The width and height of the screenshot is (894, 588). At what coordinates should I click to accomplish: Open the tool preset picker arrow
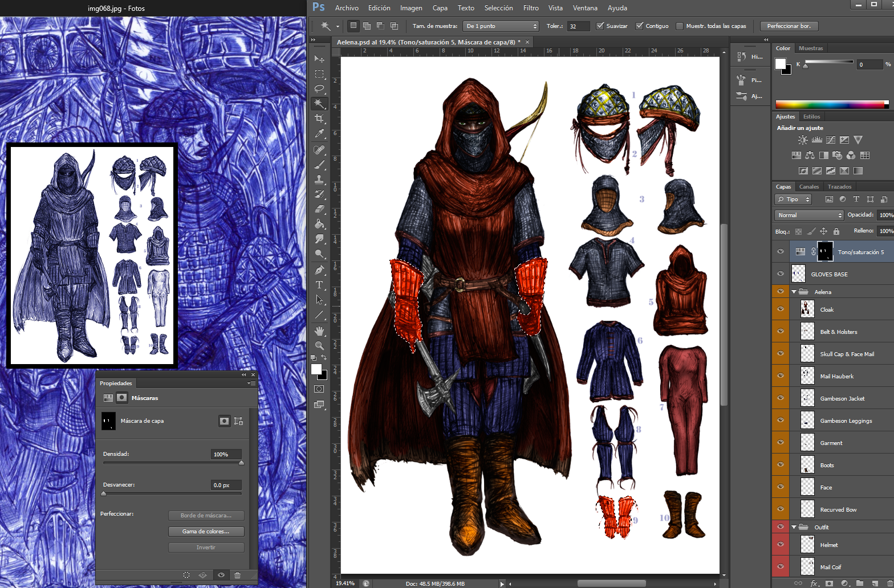pos(338,26)
